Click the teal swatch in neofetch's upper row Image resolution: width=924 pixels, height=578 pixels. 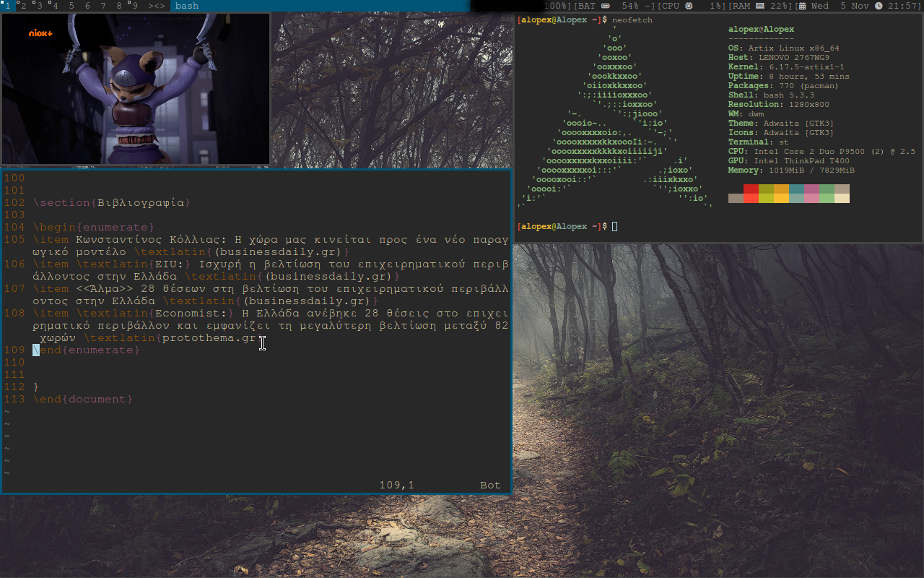[x=796, y=189]
